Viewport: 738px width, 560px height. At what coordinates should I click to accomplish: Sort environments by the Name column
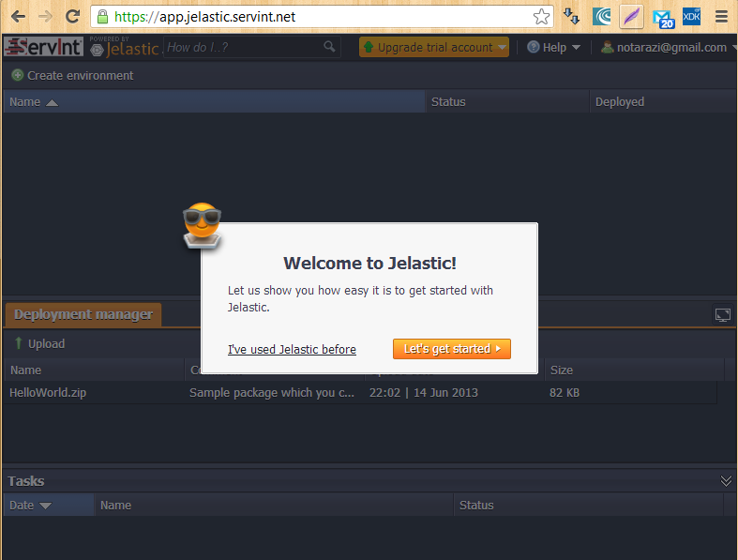point(214,101)
